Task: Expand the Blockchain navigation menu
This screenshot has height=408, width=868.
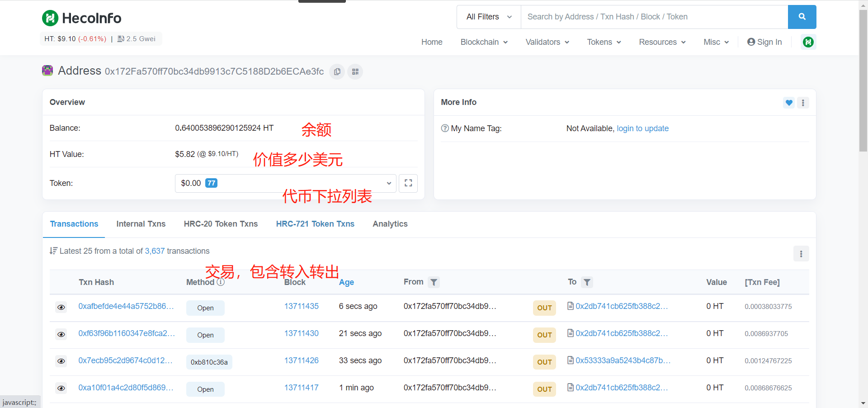Action: (484, 42)
